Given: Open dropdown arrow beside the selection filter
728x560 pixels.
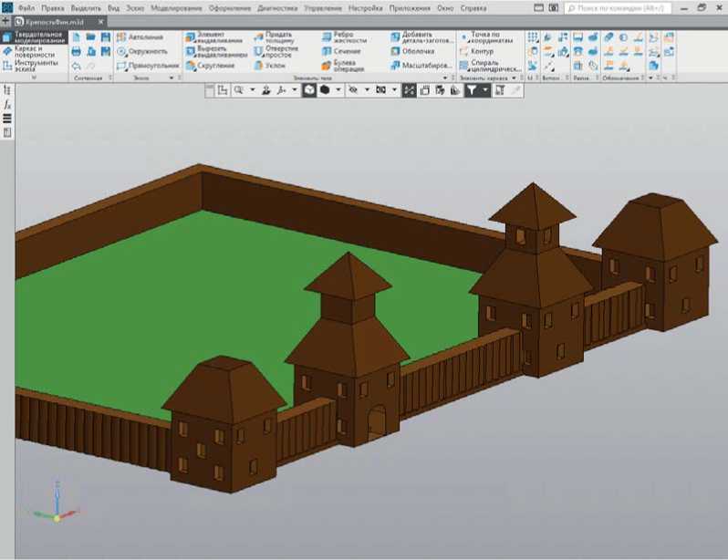Looking at the screenshot, I should click(485, 90).
